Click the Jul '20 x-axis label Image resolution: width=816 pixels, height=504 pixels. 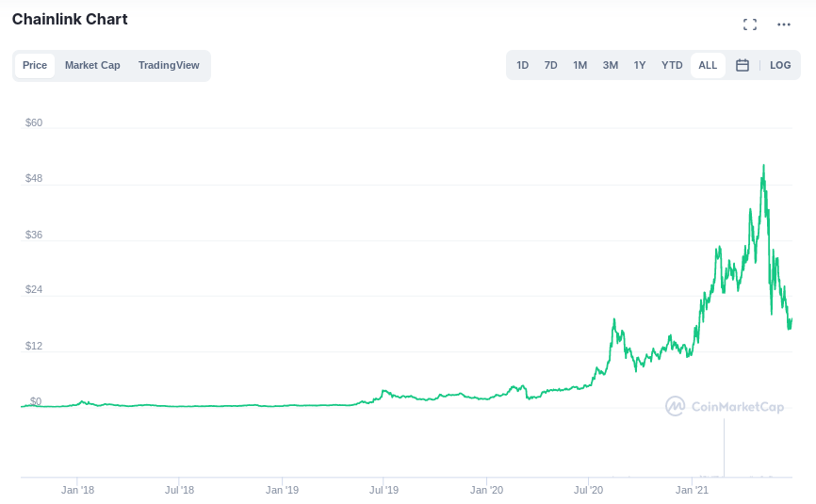589,490
